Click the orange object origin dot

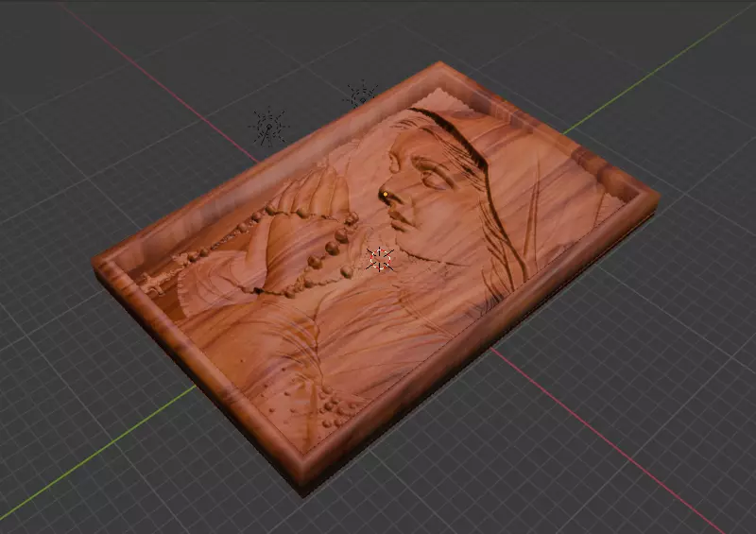coord(386,195)
